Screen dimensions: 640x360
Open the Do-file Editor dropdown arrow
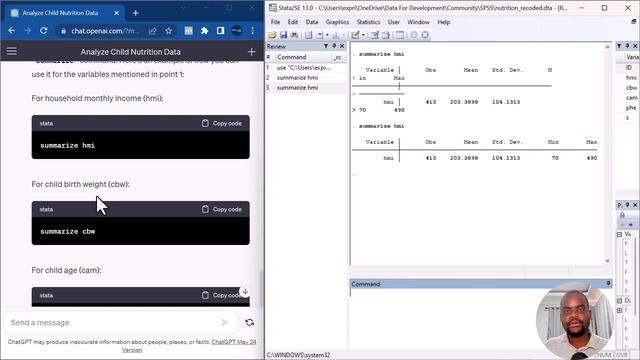pos(363,35)
